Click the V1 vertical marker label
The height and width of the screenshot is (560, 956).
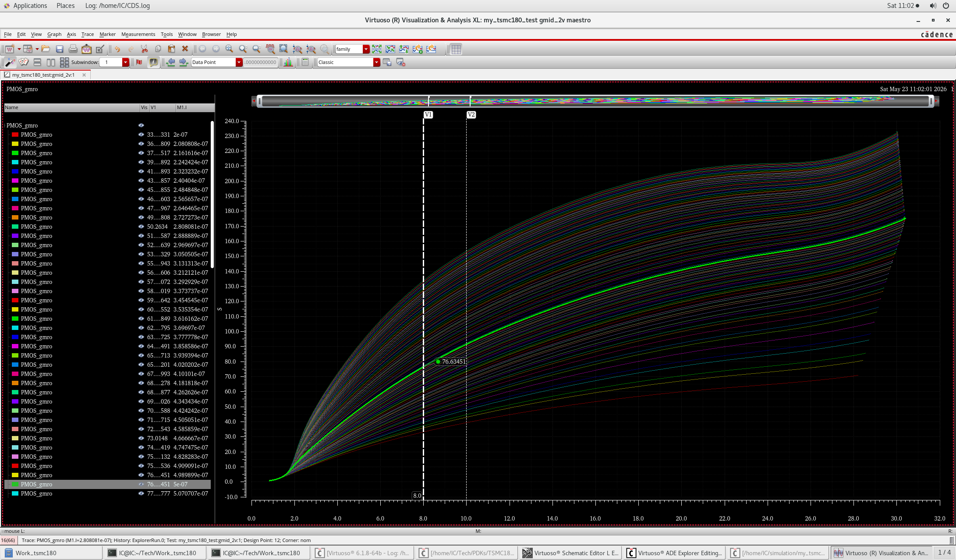point(428,115)
